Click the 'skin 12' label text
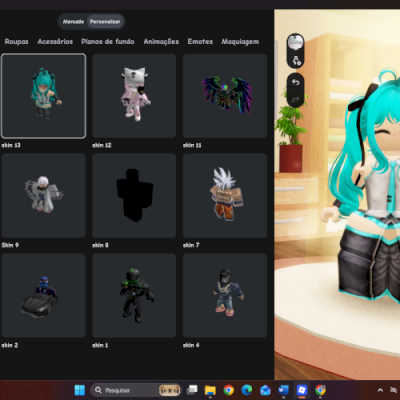Screen dimensions: 400x400 [102, 145]
